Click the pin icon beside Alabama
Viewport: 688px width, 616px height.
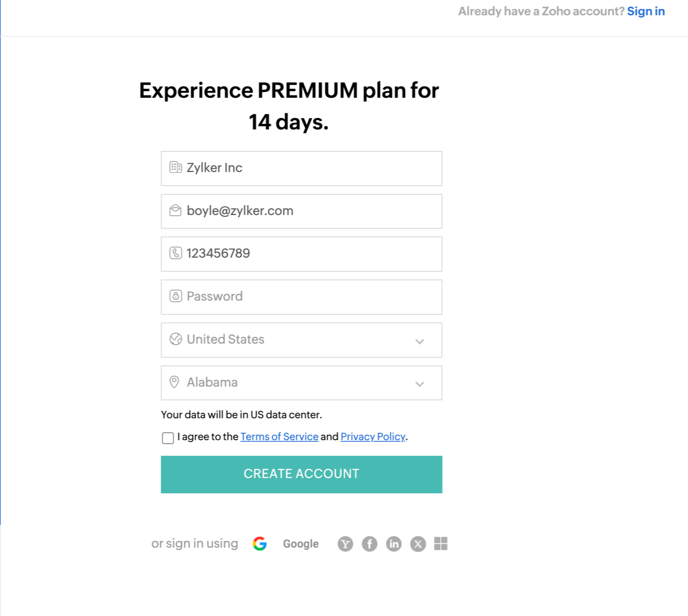[x=175, y=382]
